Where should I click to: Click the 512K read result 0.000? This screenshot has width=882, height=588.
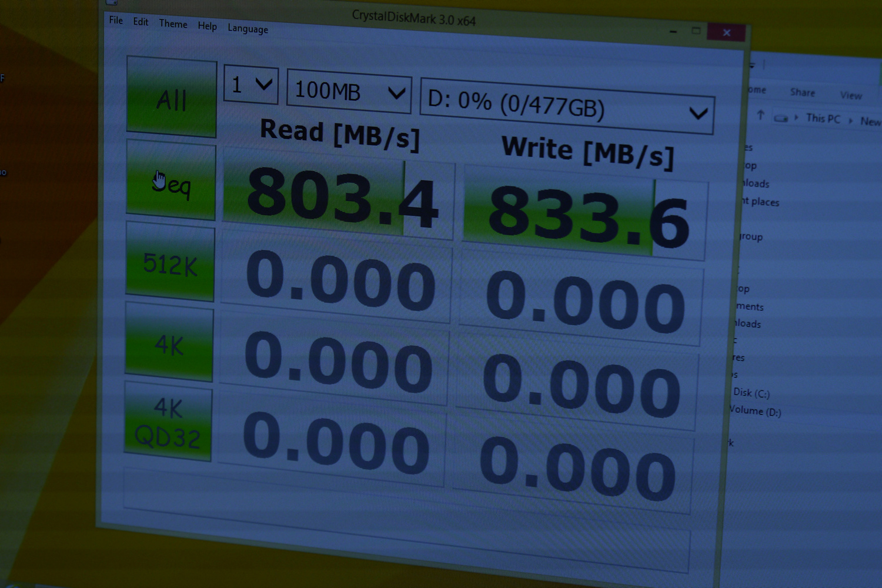tap(336, 277)
